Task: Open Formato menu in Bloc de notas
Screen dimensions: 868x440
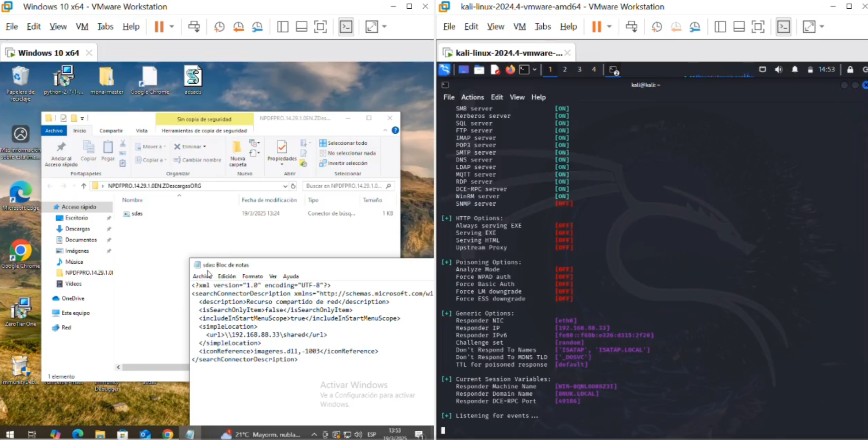Action: coord(252,277)
